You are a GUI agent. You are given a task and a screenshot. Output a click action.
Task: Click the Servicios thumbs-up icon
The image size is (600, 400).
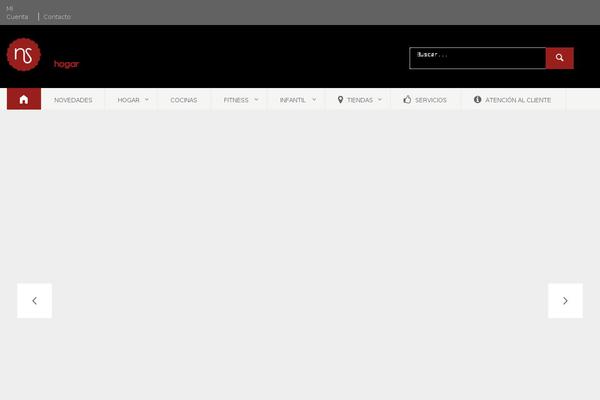coord(407,100)
